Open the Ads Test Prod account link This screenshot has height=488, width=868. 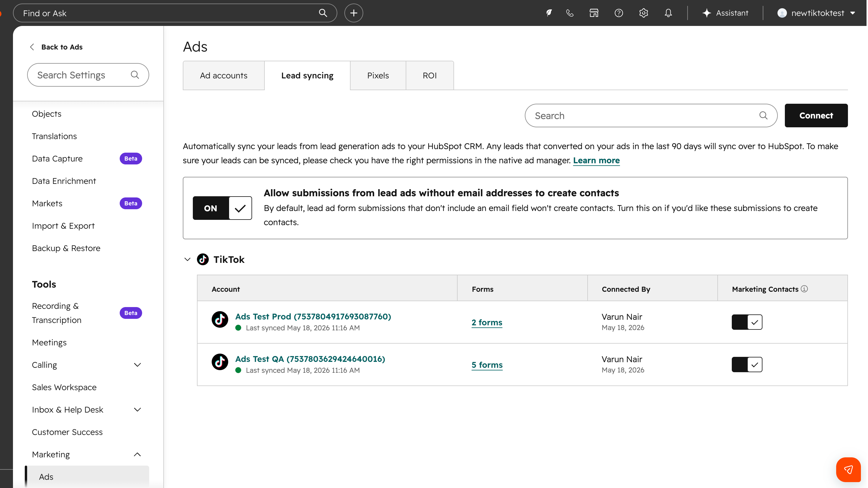(313, 316)
